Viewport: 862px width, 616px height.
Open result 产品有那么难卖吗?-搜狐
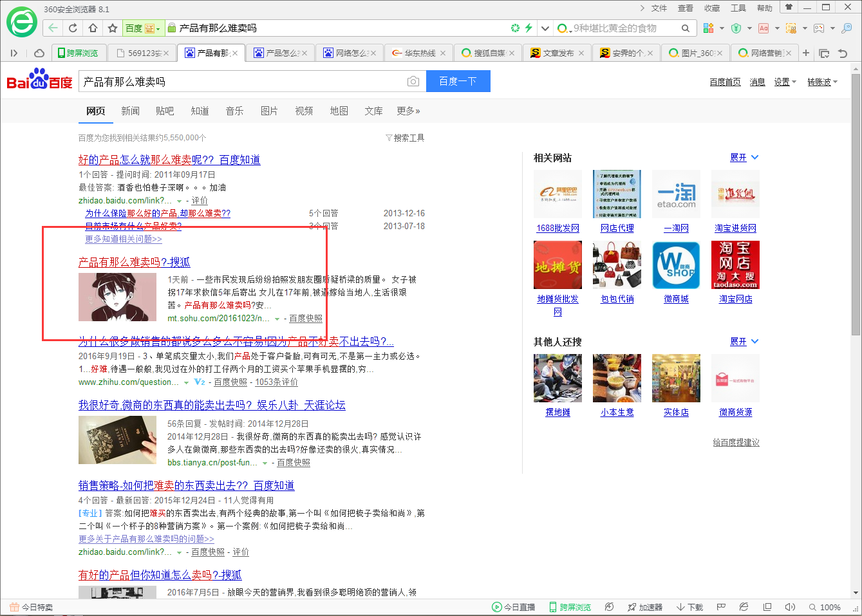pos(134,262)
